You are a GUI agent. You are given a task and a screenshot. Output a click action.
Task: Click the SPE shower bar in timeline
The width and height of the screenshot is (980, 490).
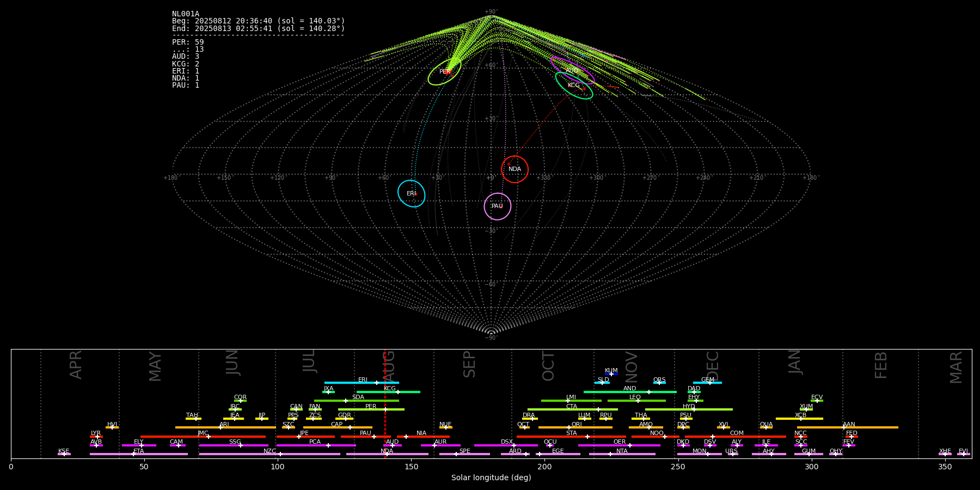click(x=464, y=454)
